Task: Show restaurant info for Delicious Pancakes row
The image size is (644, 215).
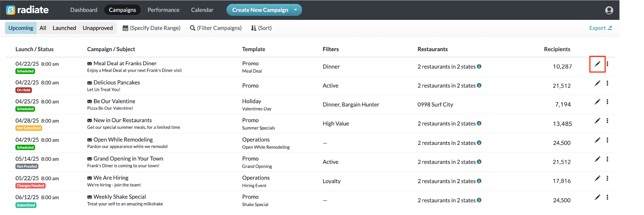Action: point(479,86)
